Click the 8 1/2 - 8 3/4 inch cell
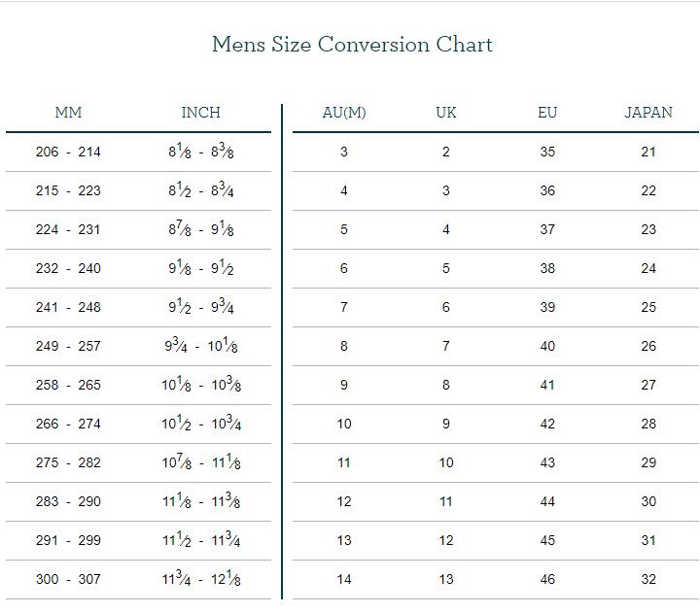700x613 pixels. pyautogui.click(x=200, y=191)
